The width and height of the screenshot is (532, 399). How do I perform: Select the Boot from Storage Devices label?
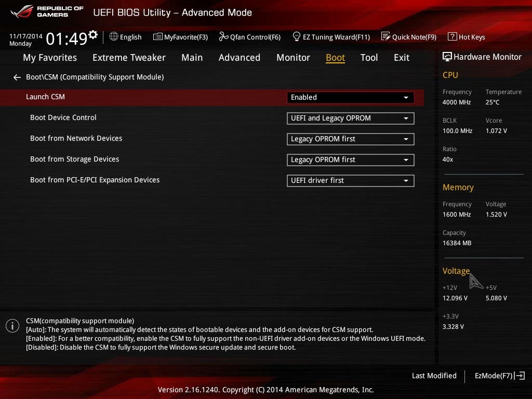pyautogui.click(x=75, y=159)
